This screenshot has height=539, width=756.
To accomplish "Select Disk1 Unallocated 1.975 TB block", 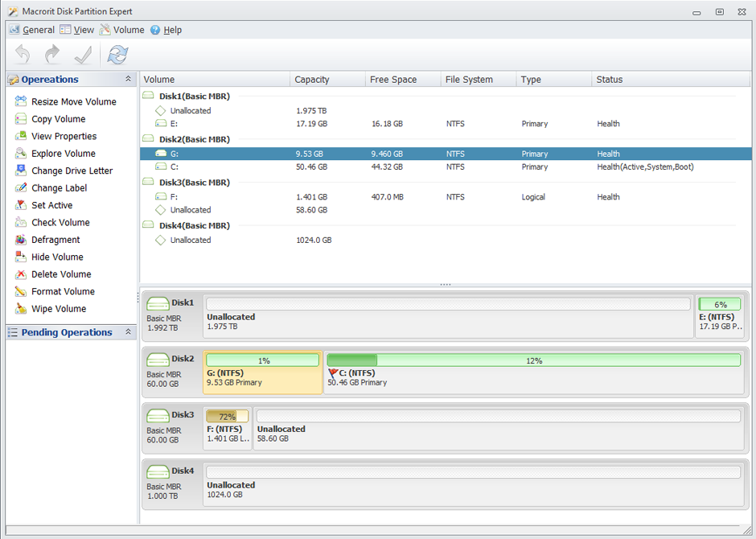I will click(448, 316).
